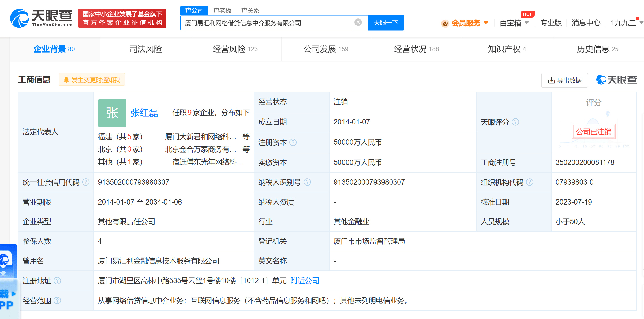
Task: Select credit code 913502000793980307 text
Action: pos(133,182)
